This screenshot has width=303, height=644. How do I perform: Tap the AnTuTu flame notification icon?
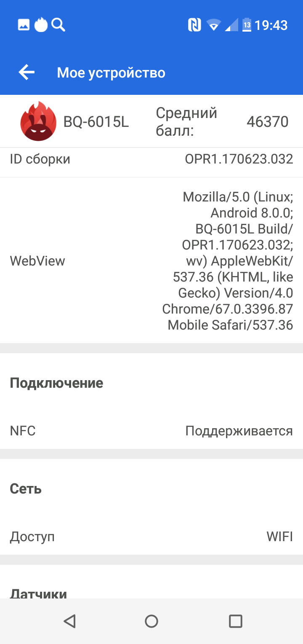41,25
